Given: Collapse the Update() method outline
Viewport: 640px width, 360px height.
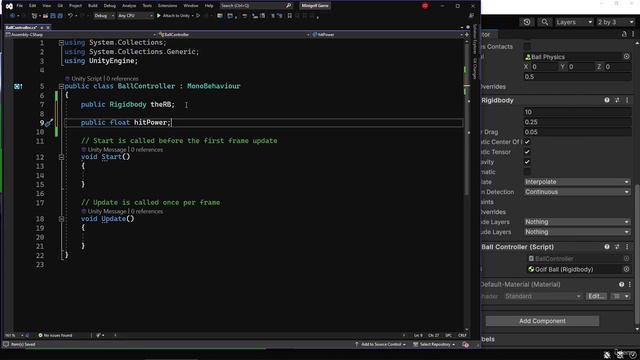Looking at the screenshot, I should pos(61,219).
